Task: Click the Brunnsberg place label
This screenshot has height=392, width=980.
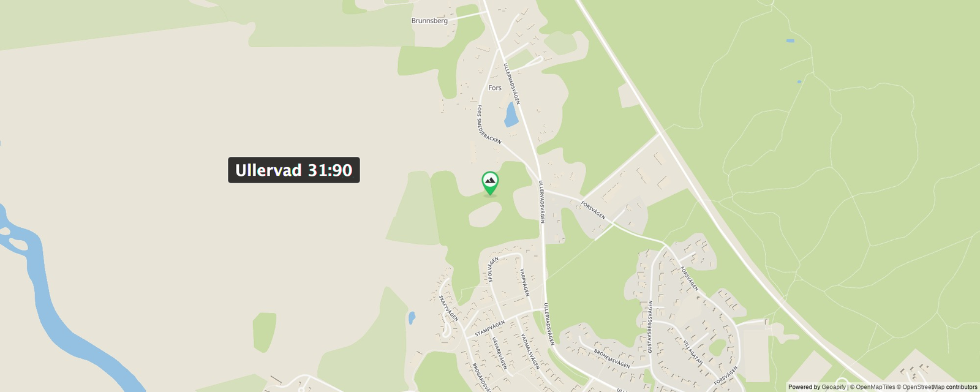Action: pos(429,21)
